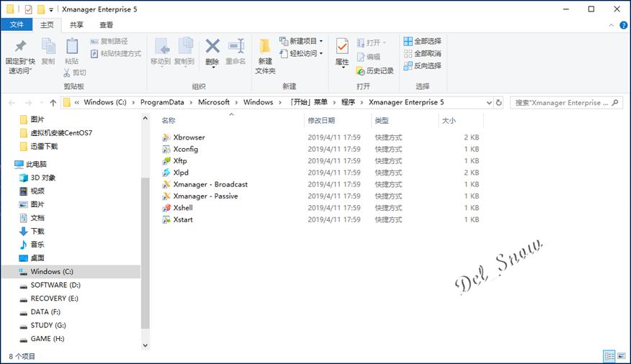The image size is (631, 364).
Task: Expand the address bar history dropdown
Action: coord(489,103)
